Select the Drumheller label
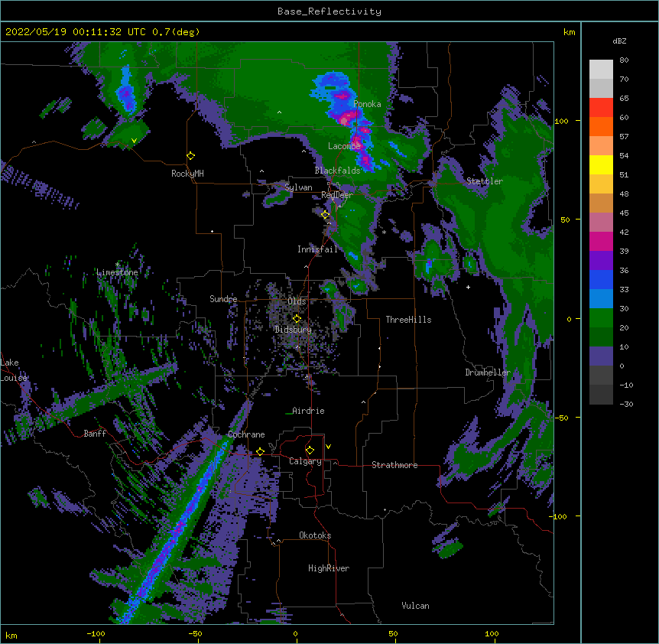The image size is (659, 644). point(488,372)
